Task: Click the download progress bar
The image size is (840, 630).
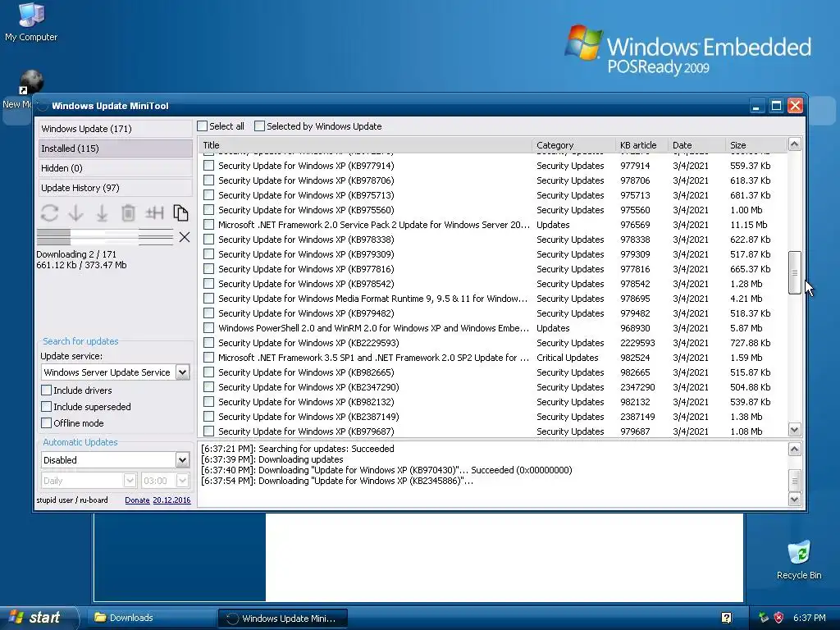Action: tap(105, 237)
